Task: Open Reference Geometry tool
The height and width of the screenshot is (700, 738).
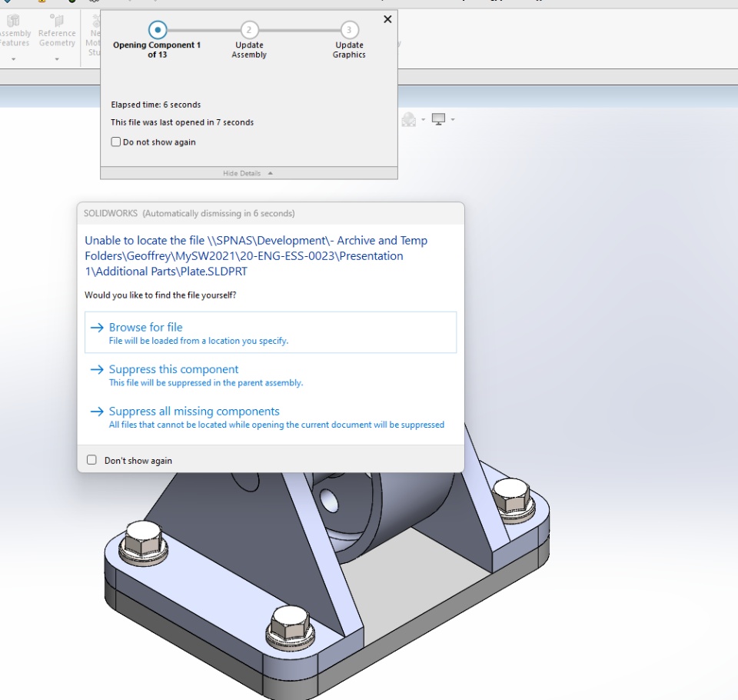Action: (x=57, y=31)
